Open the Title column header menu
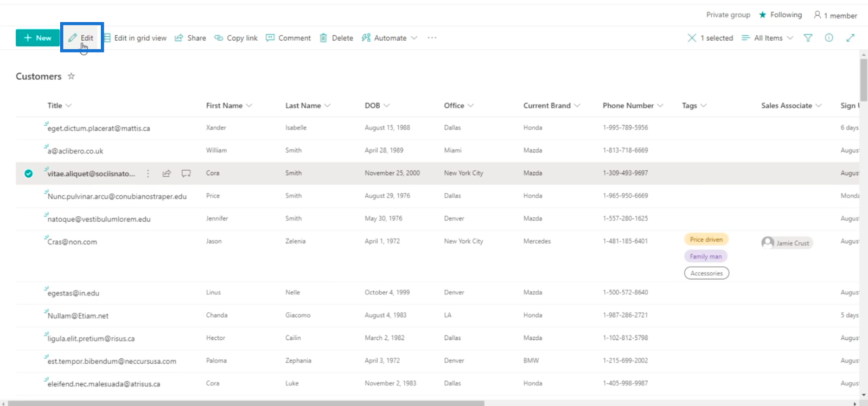 (x=60, y=106)
